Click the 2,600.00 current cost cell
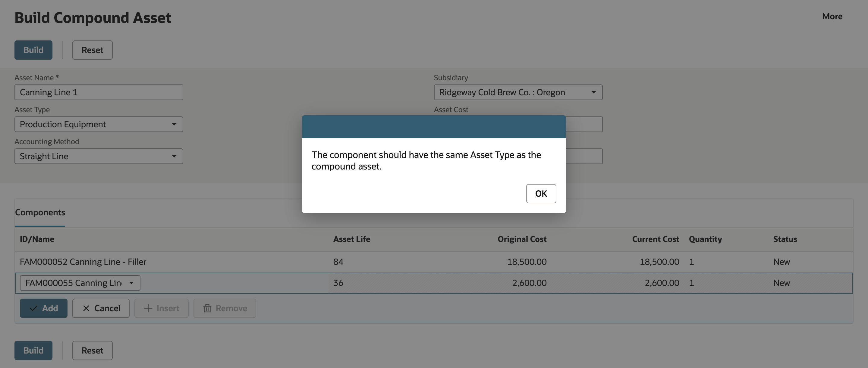This screenshot has width=868, height=368. [x=662, y=283]
